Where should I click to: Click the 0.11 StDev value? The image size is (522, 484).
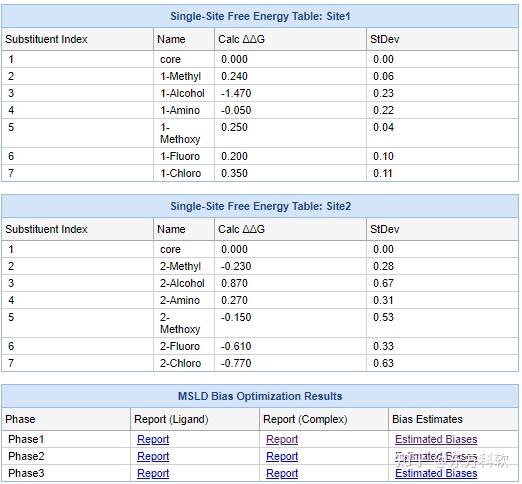pyautogui.click(x=383, y=173)
